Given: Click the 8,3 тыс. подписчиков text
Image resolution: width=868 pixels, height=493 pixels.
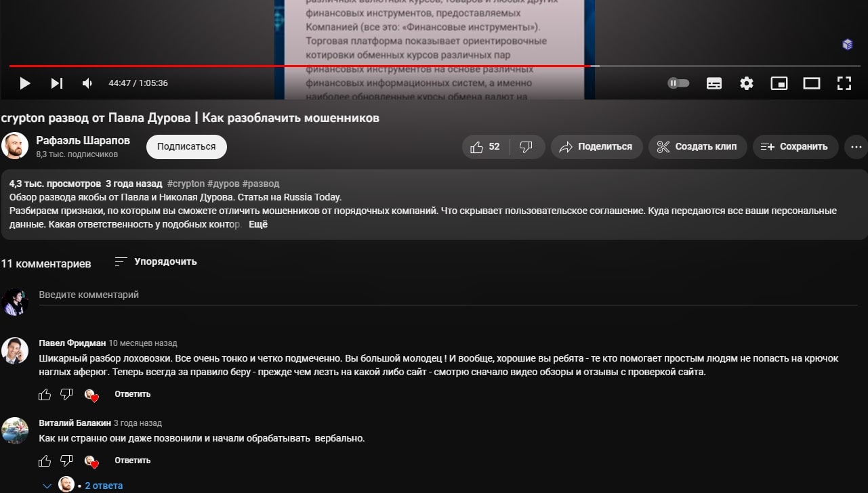Looking at the screenshot, I should 77,154.
